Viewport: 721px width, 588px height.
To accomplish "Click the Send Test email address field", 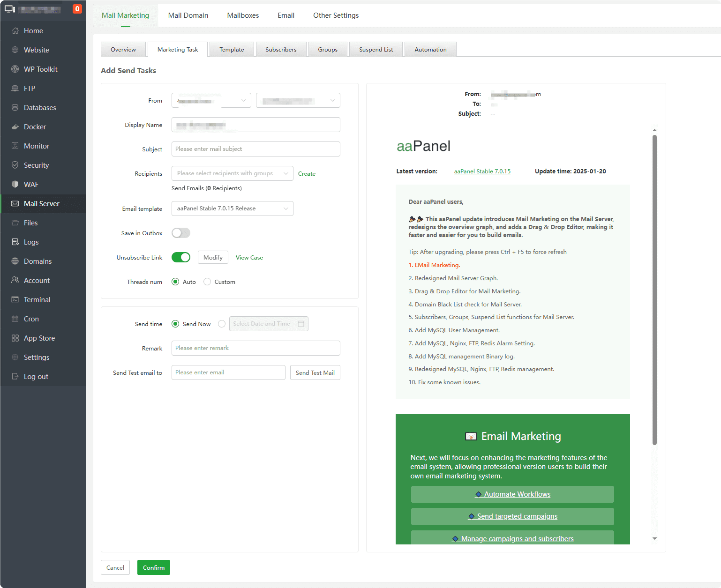I will tap(228, 372).
